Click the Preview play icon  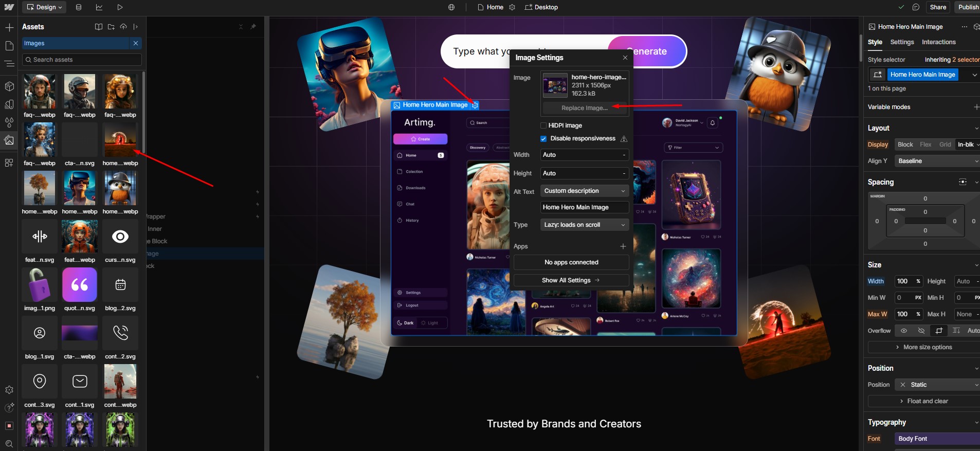coord(120,7)
